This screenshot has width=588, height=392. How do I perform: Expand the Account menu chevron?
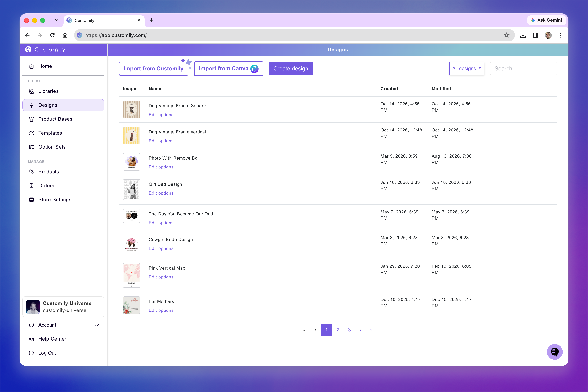97,325
